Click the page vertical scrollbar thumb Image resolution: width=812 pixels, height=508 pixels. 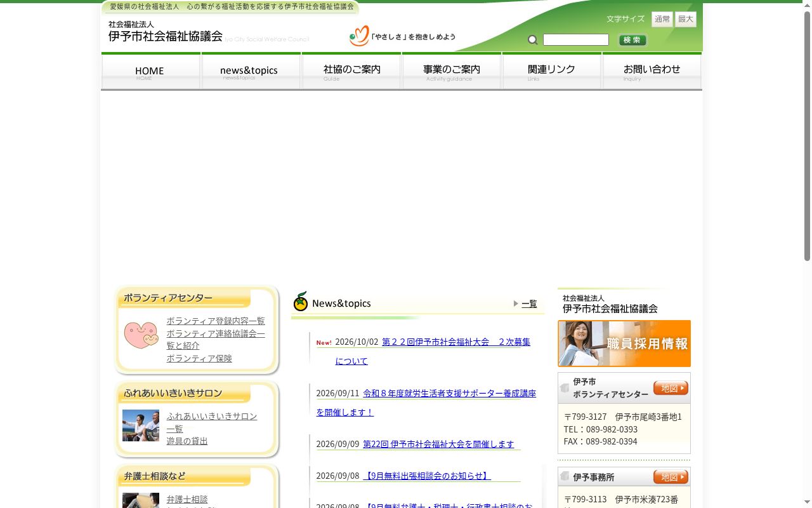[807, 135]
